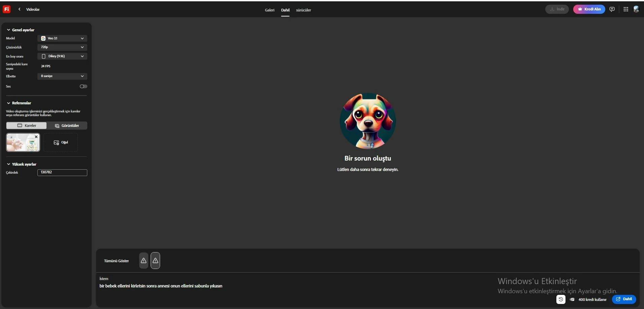Click the '400 kredi kullanır' text
Image resolution: width=644 pixels, height=309 pixels.
(x=592, y=300)
